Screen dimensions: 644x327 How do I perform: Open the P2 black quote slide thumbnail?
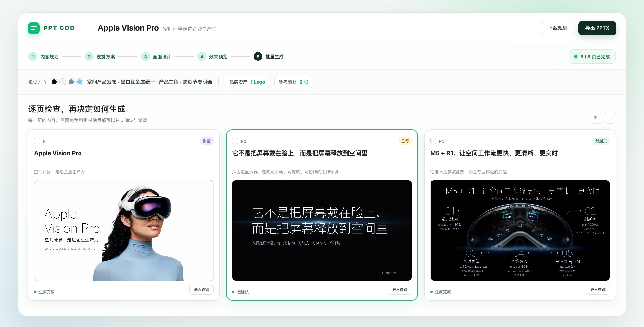point(322,230)
